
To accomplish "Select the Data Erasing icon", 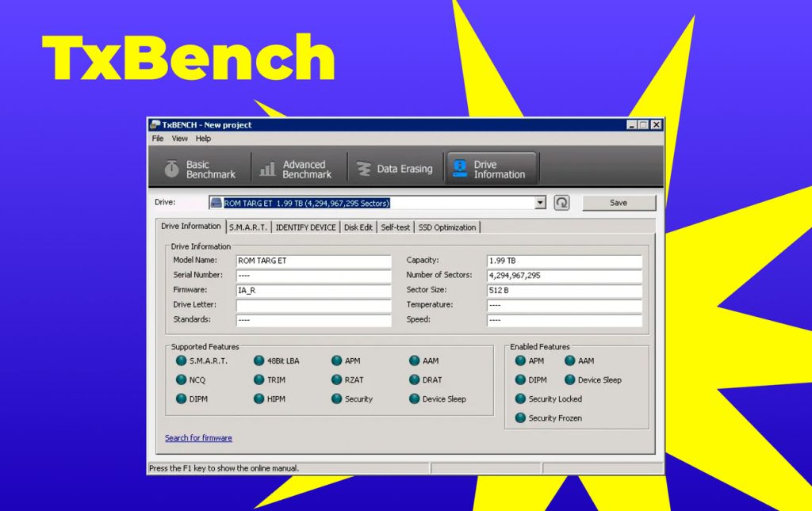I will 363,169.
